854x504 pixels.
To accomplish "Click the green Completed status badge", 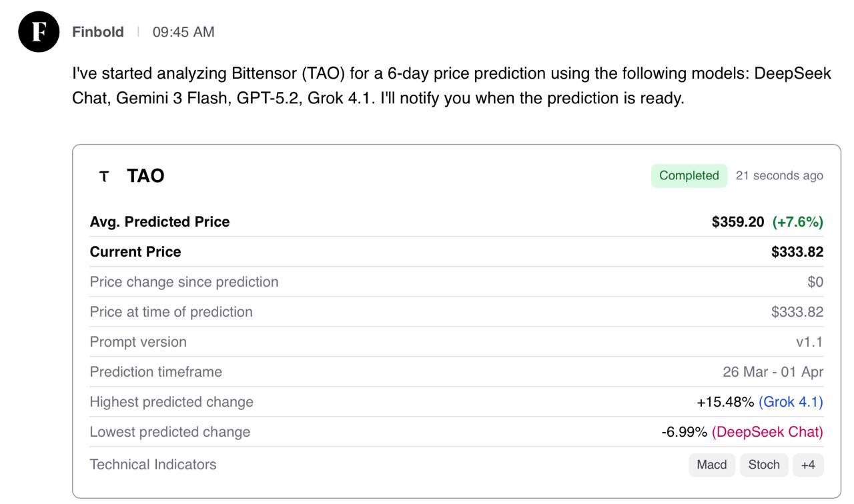I will (x=689, y=175).
